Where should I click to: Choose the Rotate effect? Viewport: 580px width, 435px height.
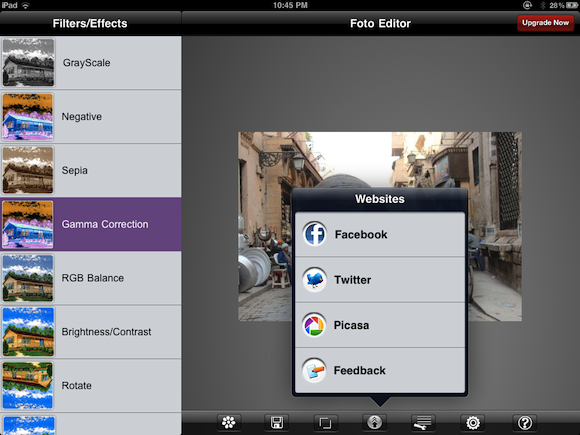click(91, 385)
